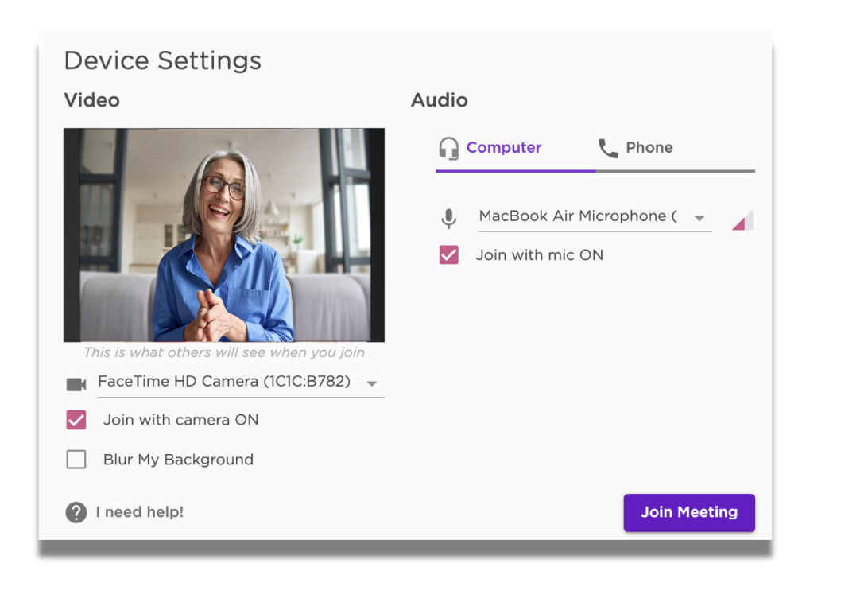Click the video camera icon

(76, 385)
